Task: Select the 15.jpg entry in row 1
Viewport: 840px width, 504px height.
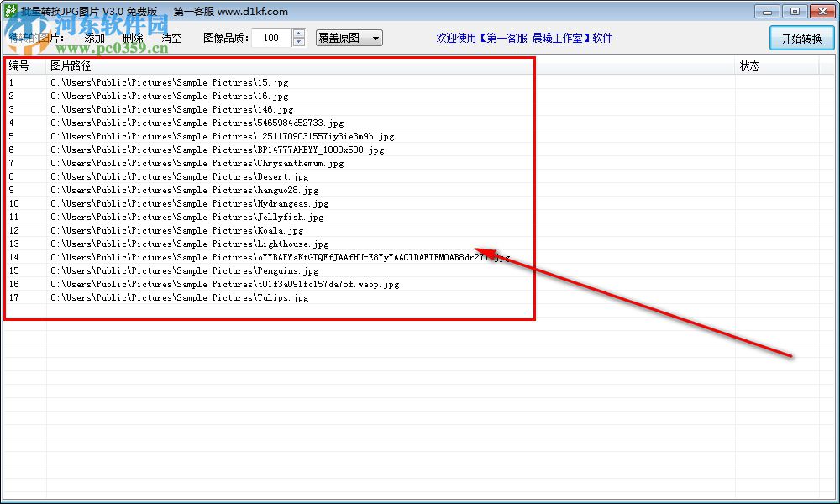Action: click(x=168, y=82)
